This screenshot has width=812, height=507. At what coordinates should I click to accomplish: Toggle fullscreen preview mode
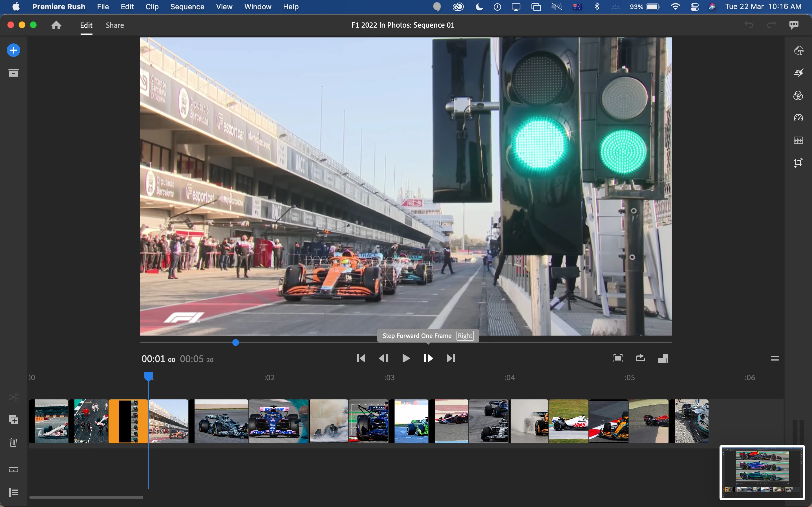click(x=618, y=358)
